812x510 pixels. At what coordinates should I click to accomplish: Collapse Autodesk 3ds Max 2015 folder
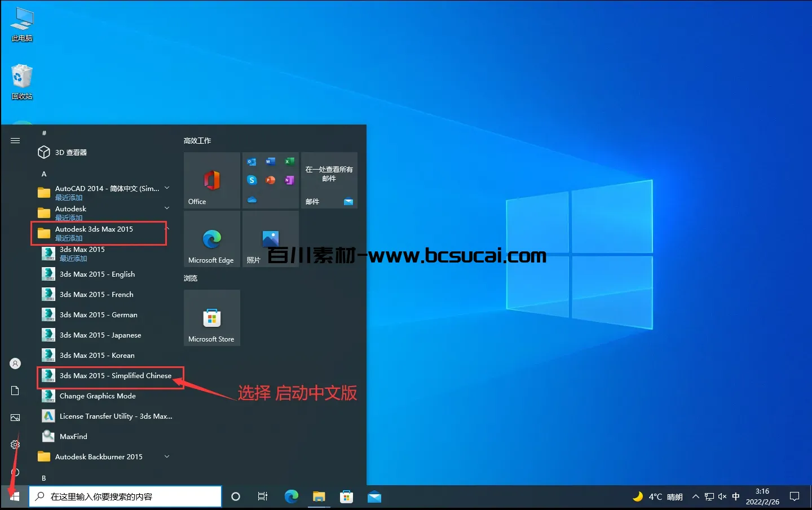pyautogui.click(x=99, y=233)
